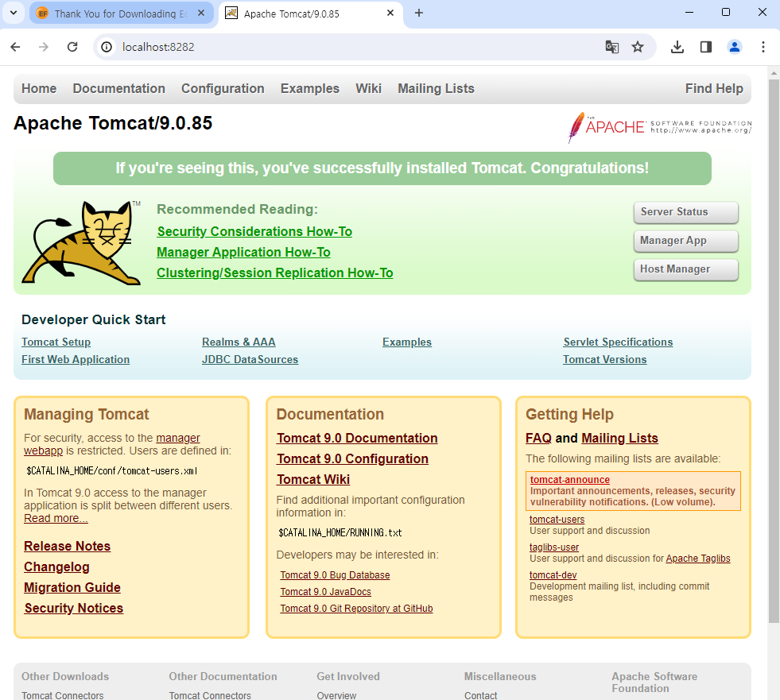Image resolution: width=780 pixels, height=700 pixels.
Task: Click the Tomcat cat mascot image
Action: pyautogui.click(x=82, y=242)
